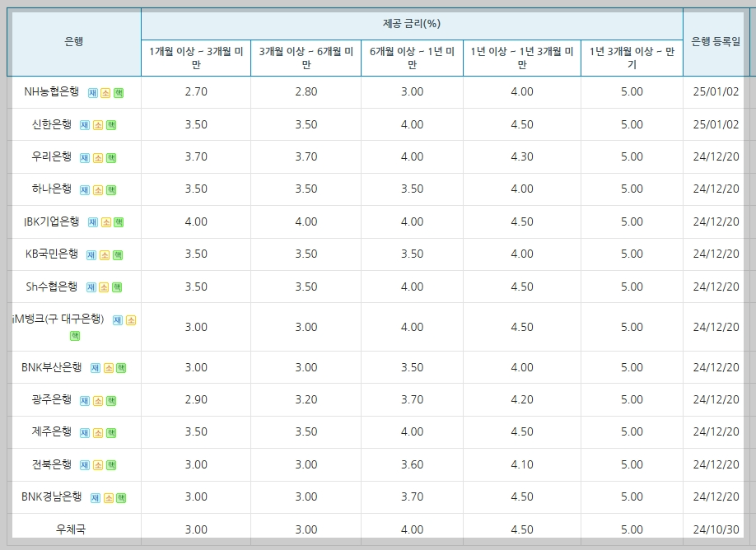Select the 4.10 rate for 전북은행
Screen dimensions: 756x550
point(522,464)
